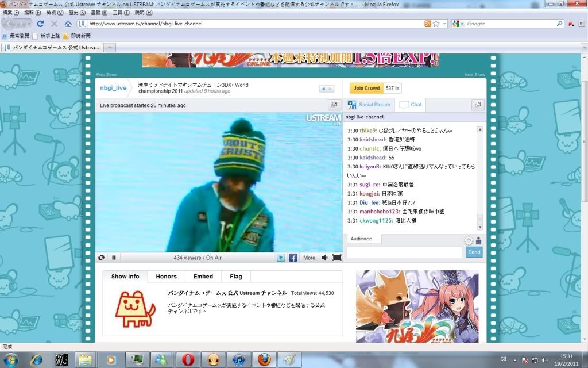
Task: Switch to the Chat tab
Action: [410, 105]
